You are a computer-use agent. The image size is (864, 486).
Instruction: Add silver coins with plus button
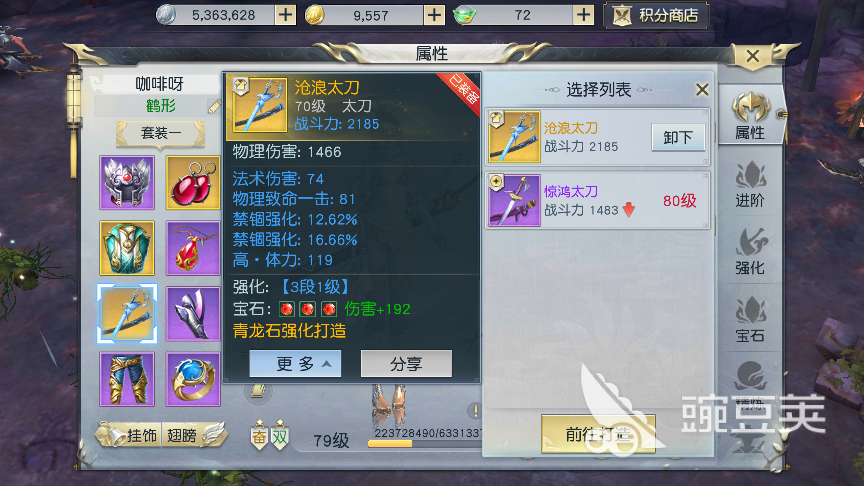coord(285,15)
